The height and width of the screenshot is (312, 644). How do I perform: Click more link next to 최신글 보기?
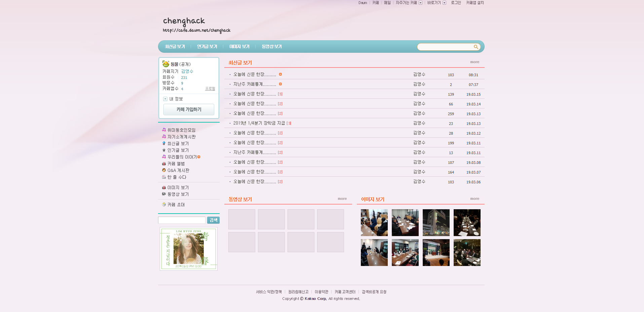[x=475, y=62]
